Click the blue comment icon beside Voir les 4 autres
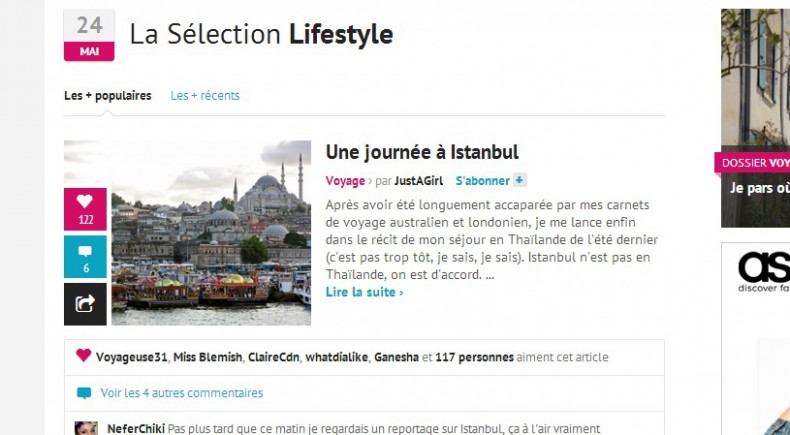 pos(84,393)
